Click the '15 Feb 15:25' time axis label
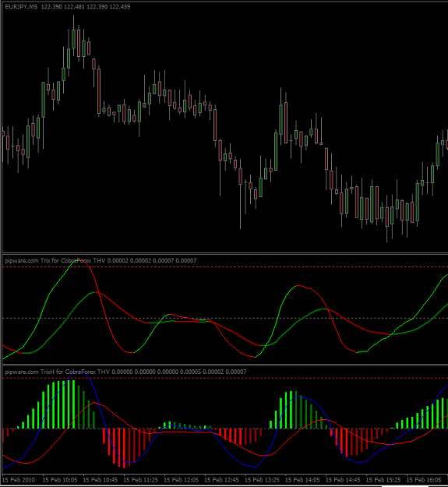This screenshot has height=487, width=448. pos(383,480)
